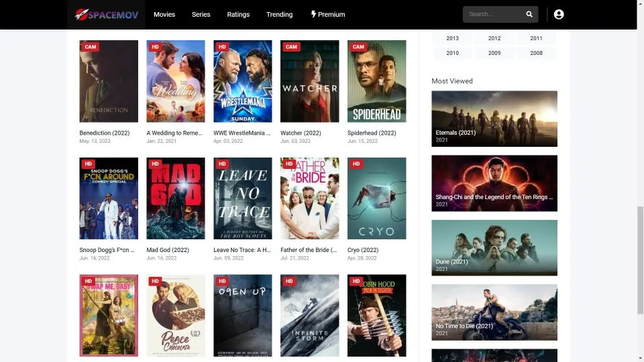
Task: Open the Premium menu item
Action: click(x=328, y=14)
